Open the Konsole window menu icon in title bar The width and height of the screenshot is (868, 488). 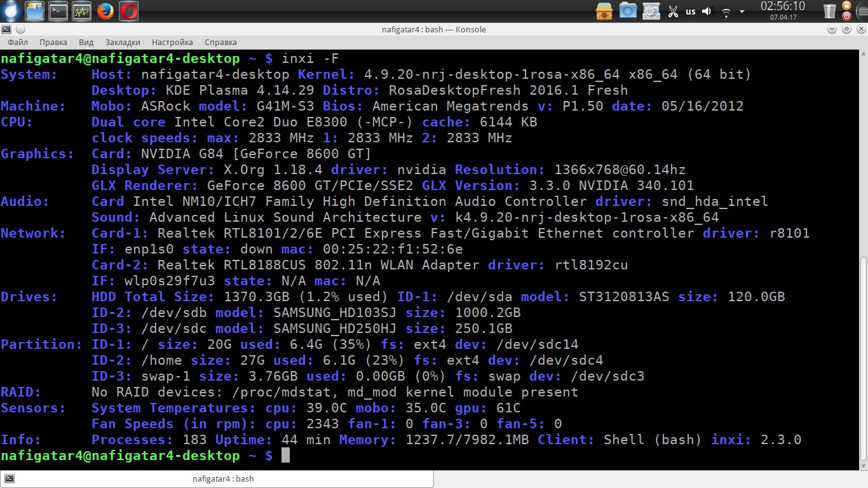pyautogui.click(x=6, y=29)
